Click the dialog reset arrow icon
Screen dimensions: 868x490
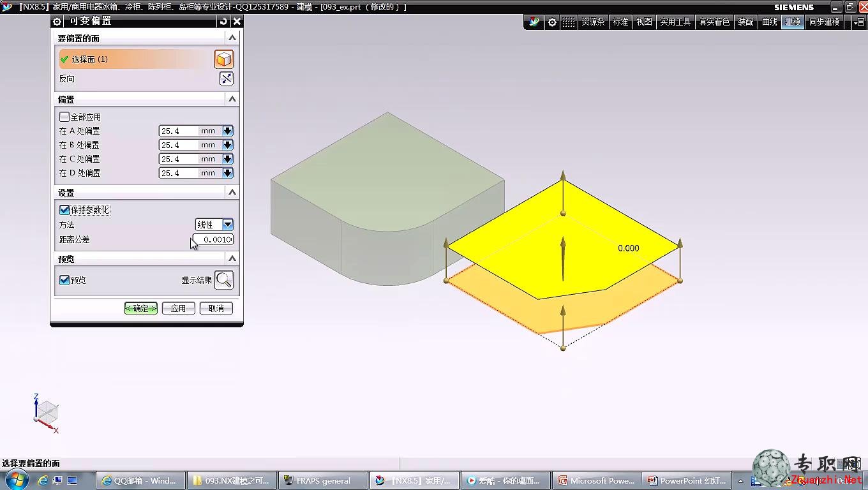(x=223, y=21)
